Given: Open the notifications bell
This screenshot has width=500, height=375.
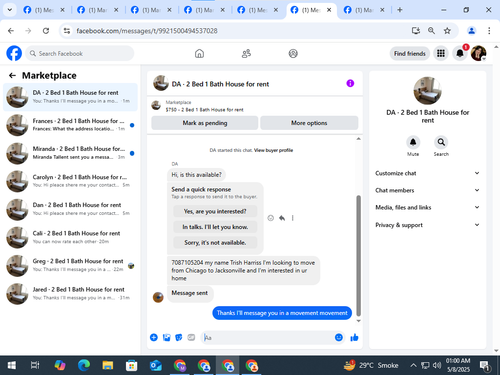Looking at the screenshot, I should point(460,53).
